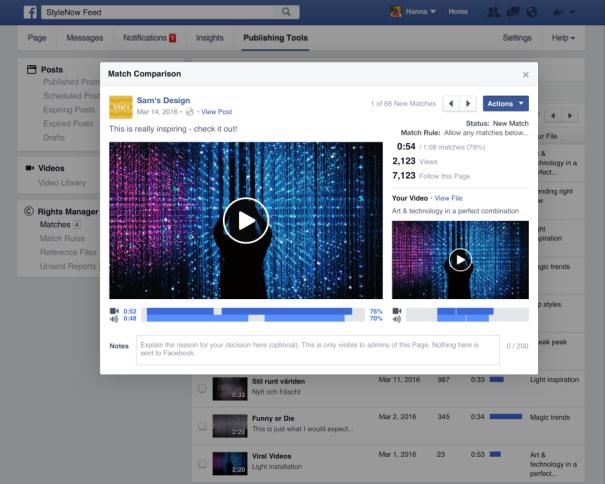Tick the checkbox for Viral Videos

click(202, 461)
